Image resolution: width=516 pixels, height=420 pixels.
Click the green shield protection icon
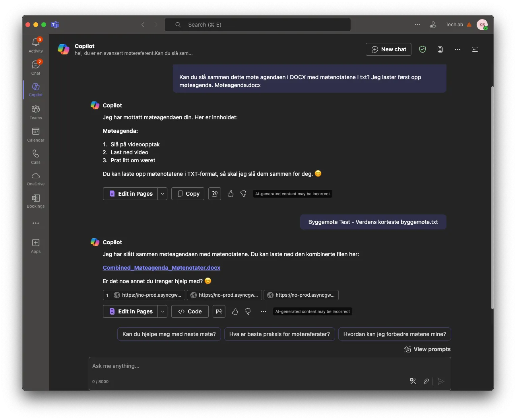pos(423,49)
